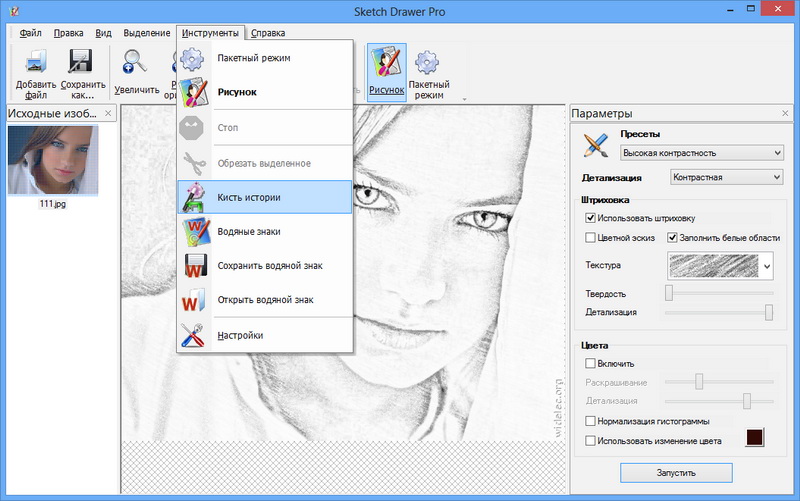Open the Выделение menu
Screen dimensions: 800x501
click(x=147, y=33)
